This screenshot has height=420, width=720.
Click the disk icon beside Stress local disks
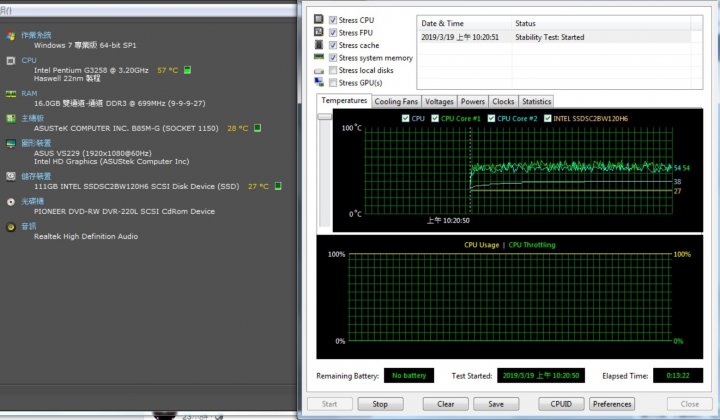[x=319, y=71]
